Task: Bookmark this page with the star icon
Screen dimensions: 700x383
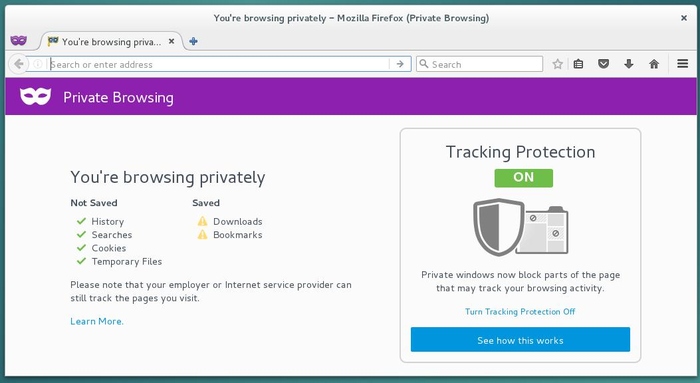Action: point(557,64)
